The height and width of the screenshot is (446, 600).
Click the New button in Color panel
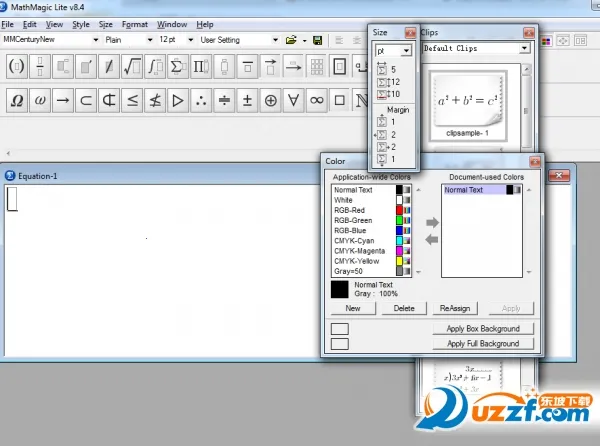pyautogui.click(x=353, y=308)
